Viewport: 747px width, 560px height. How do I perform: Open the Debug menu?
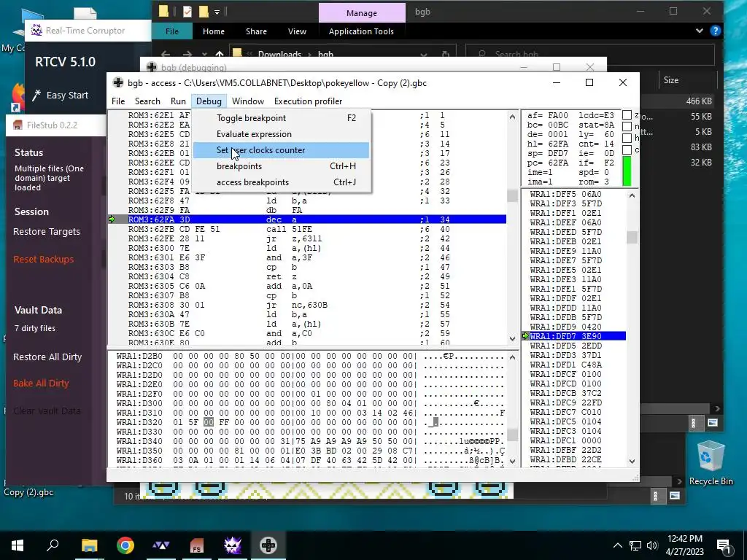[x=209, y=101]
